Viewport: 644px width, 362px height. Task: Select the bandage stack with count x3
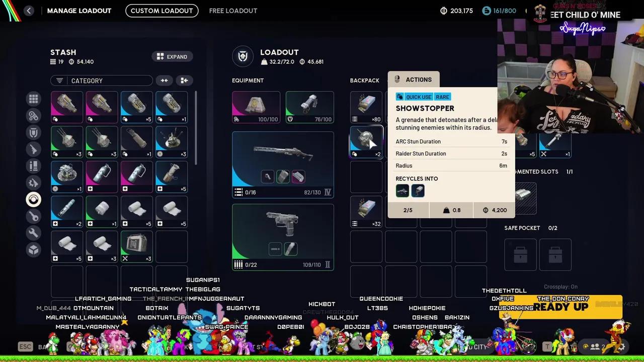102,246
